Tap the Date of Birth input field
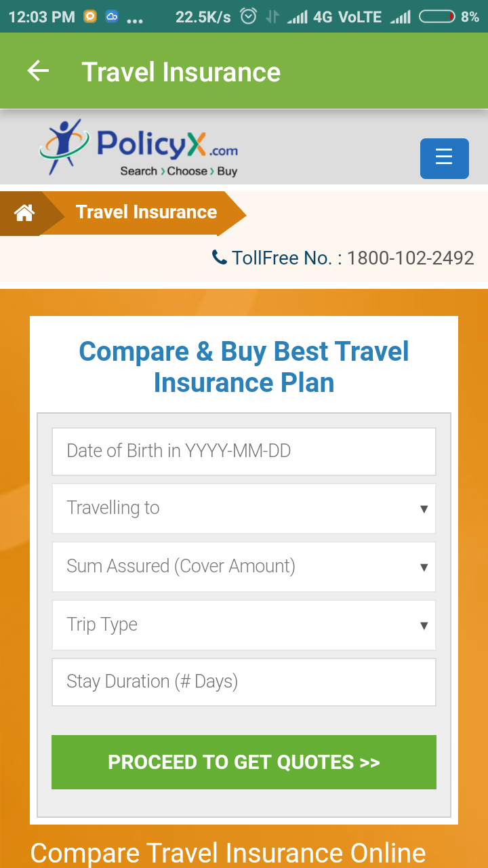This screenshot has width=488, height=868. 244,451
